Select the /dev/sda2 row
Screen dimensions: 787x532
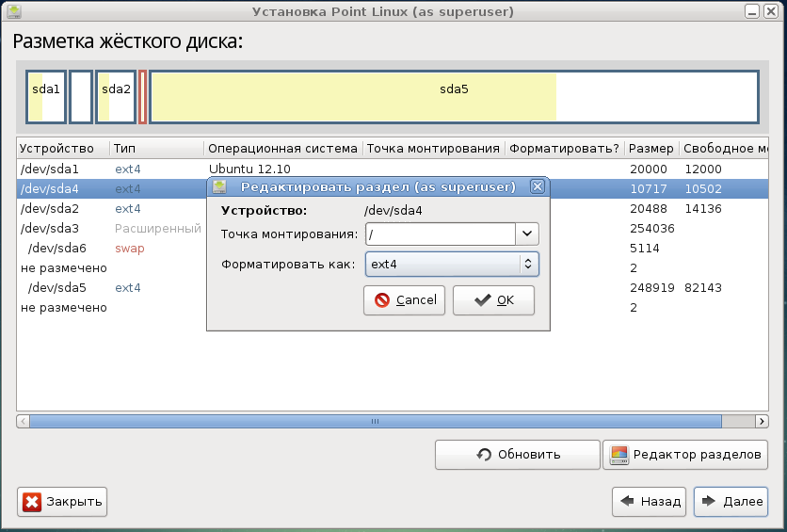[393, 209]
